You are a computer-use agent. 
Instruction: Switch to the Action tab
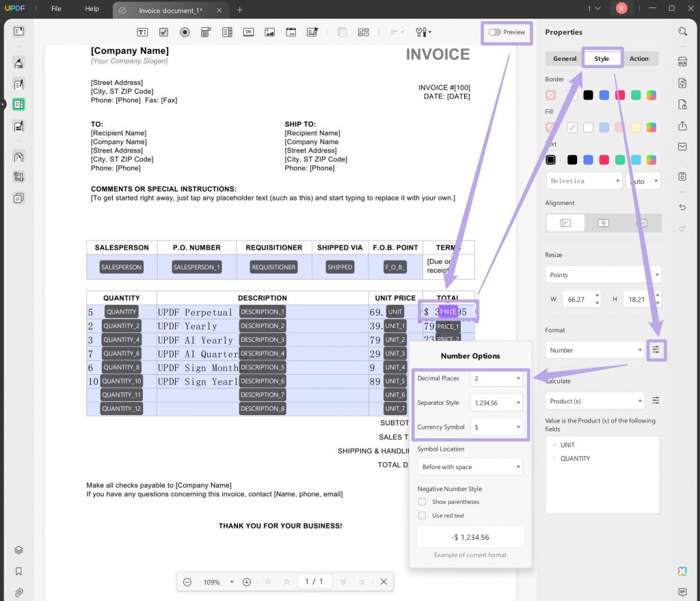[638, 58]
